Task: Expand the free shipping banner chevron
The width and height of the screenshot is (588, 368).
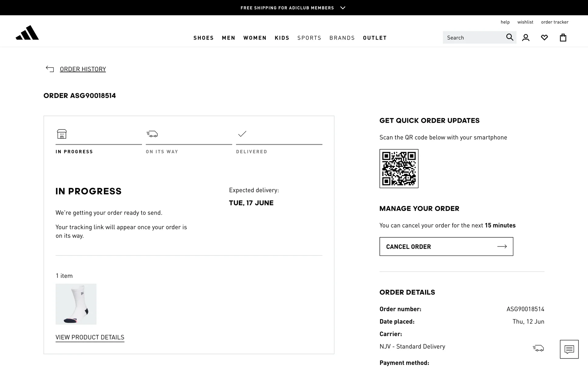Action: (x=343, y=8)
